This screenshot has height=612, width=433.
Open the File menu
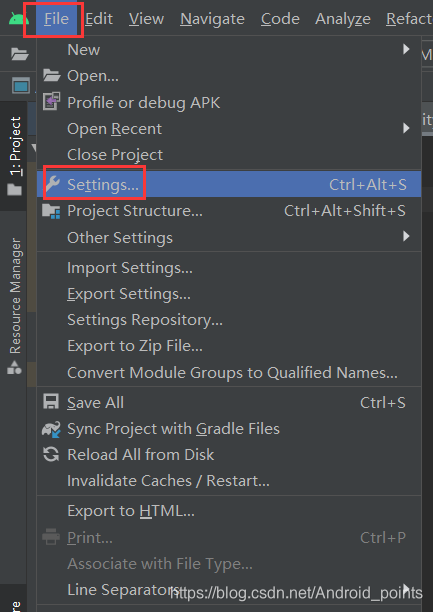[56, 19]
